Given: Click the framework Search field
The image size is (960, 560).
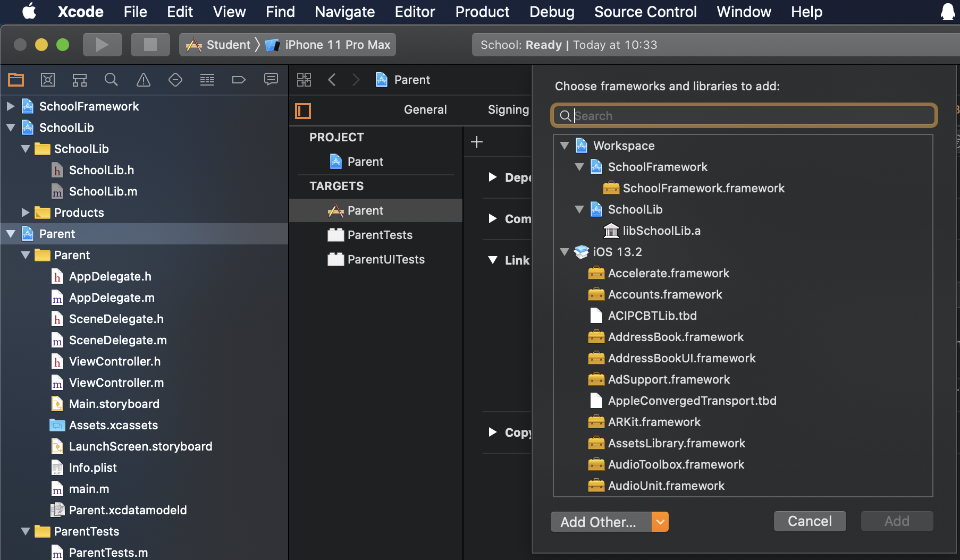Looking at the screenshot, I should point(744,115).
